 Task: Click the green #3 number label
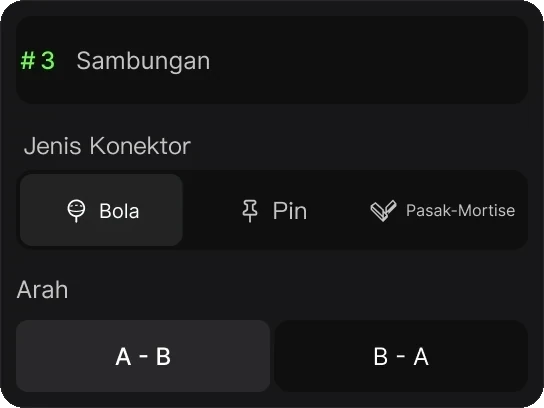tap(38, 60)
